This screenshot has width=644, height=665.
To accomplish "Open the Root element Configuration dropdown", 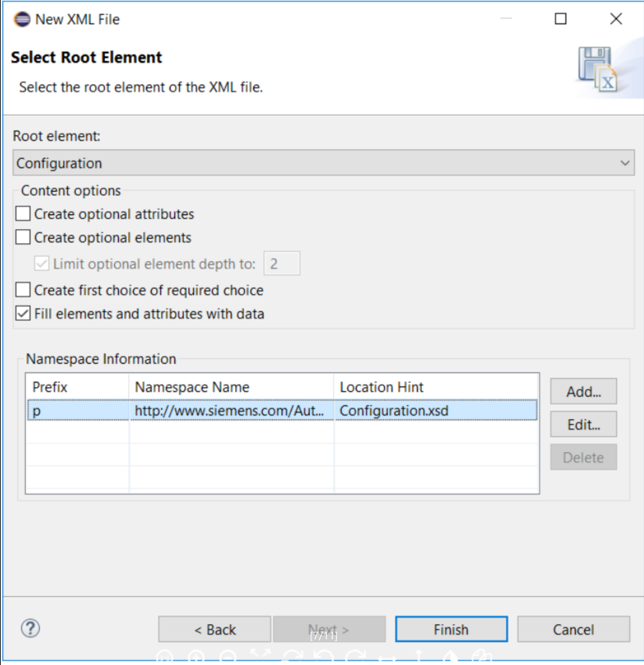I will [323, 163].
